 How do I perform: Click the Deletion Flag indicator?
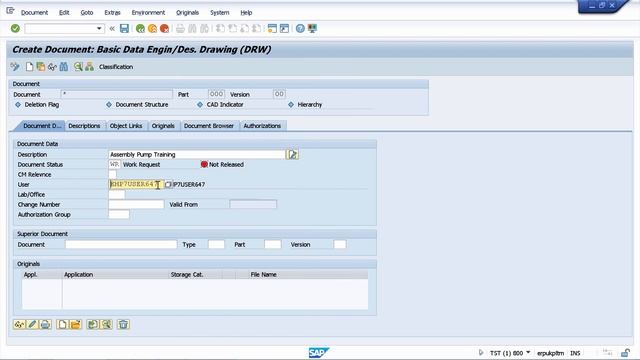37,104
